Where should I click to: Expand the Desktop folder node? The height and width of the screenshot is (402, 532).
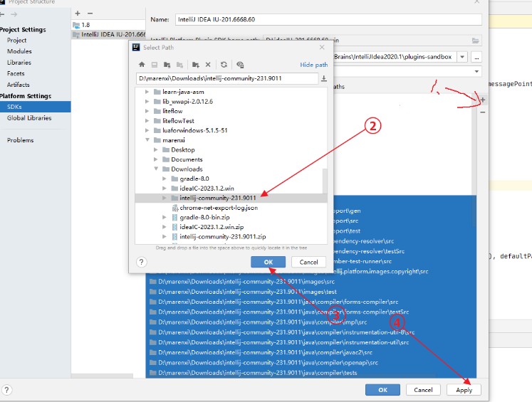(156, 150)
